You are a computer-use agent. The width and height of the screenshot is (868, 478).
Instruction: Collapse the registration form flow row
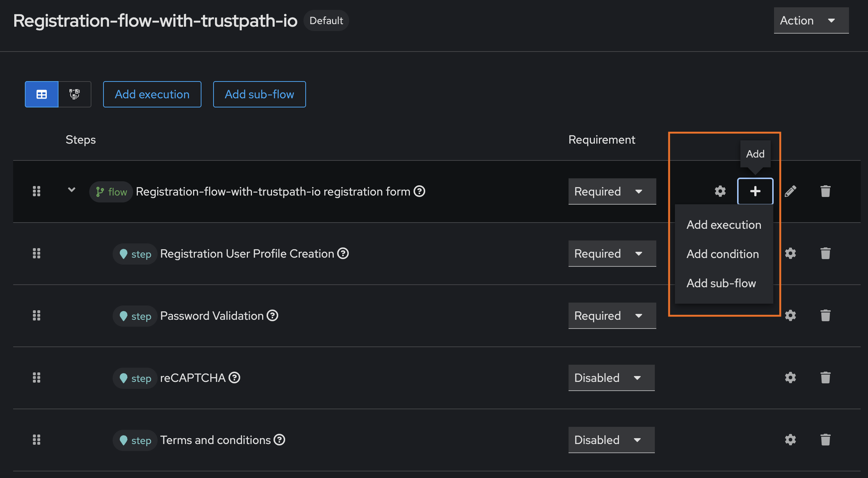[x=72, y=190]
